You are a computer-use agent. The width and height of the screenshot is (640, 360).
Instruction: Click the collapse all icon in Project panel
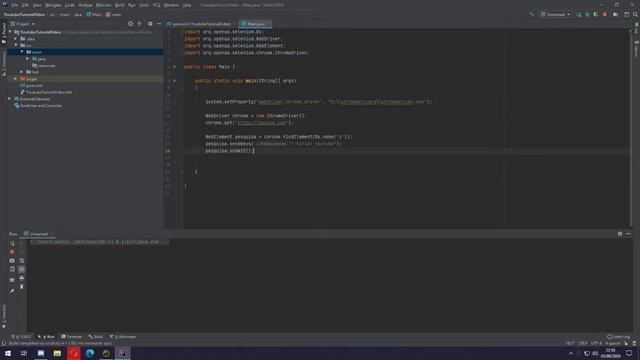140,24
